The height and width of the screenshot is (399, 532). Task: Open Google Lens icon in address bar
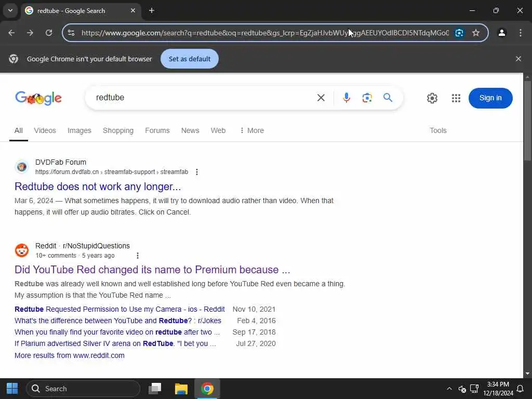coord(459,33)
